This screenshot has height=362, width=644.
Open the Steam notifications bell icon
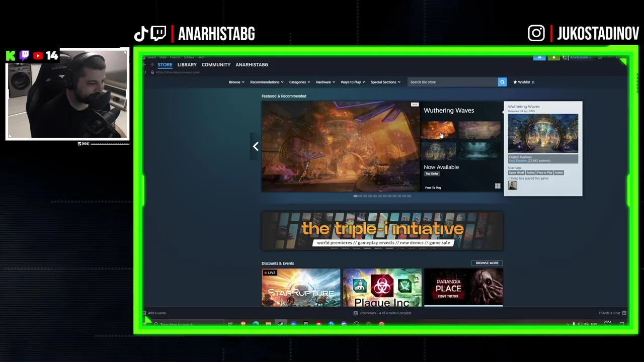point(554,57)
